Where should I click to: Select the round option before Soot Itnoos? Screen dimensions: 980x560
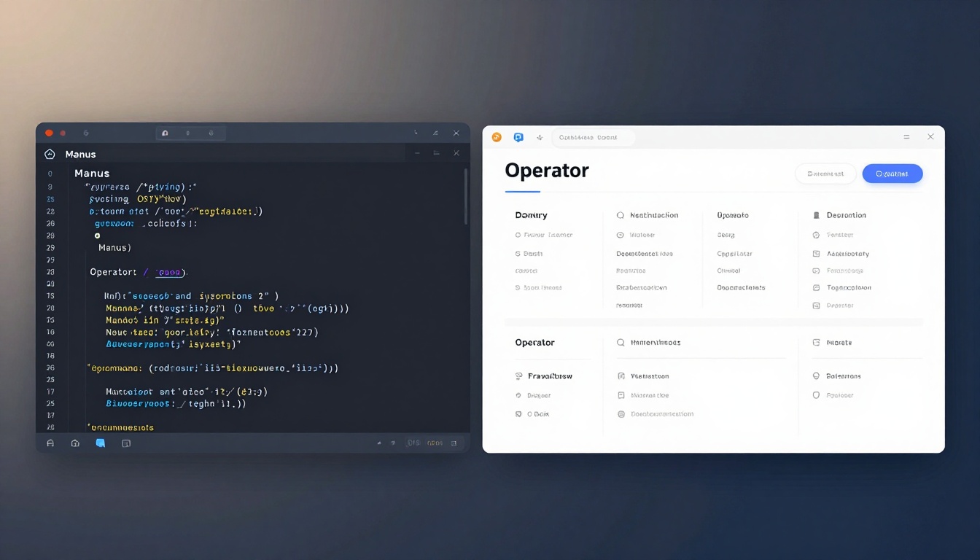pyautogui.click(x=518, y=287)
